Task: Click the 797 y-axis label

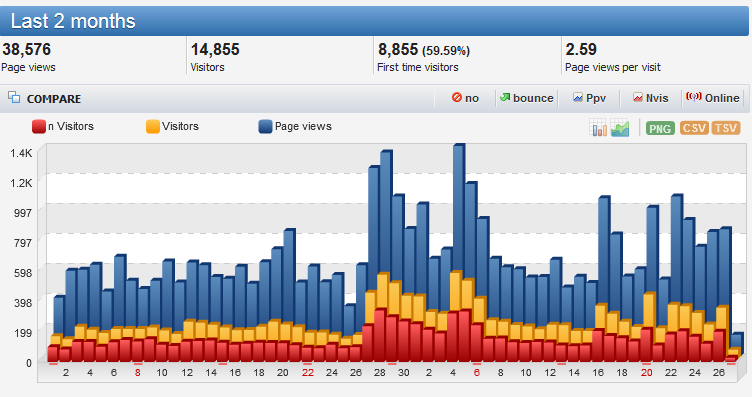Action: 24,243
